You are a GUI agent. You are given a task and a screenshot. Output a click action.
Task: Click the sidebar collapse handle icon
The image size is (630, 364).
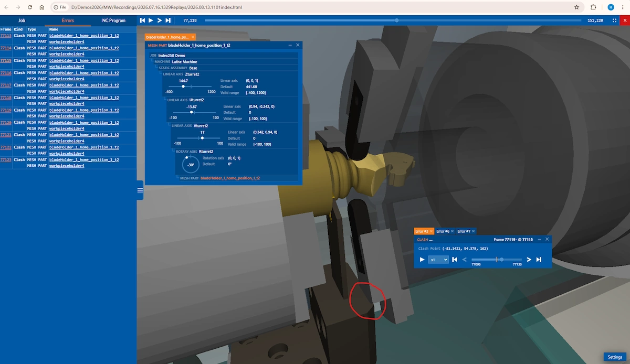tap(140, 190)
